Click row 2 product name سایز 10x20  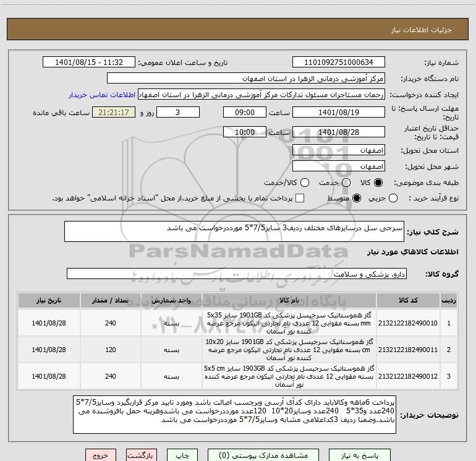pyautogui.click(x=289, y=350)
